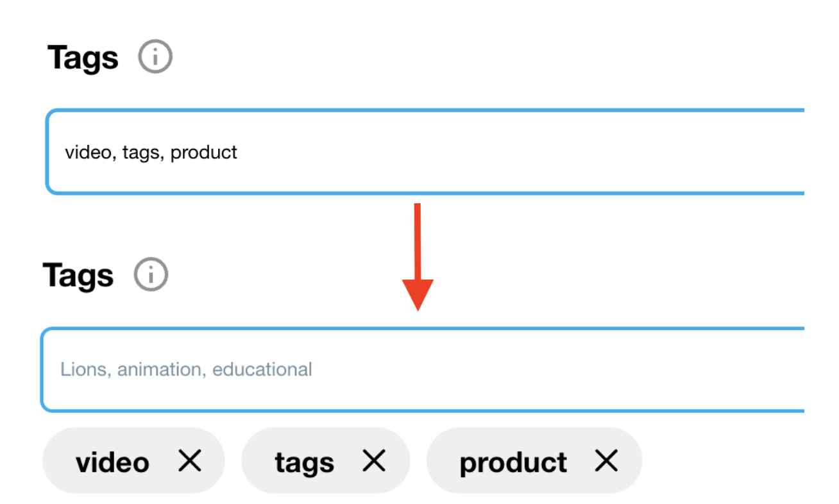839x504 pixels.
Task: Click the lower Tags heading text
Action: pyautogui.click(x=78, y=275)
